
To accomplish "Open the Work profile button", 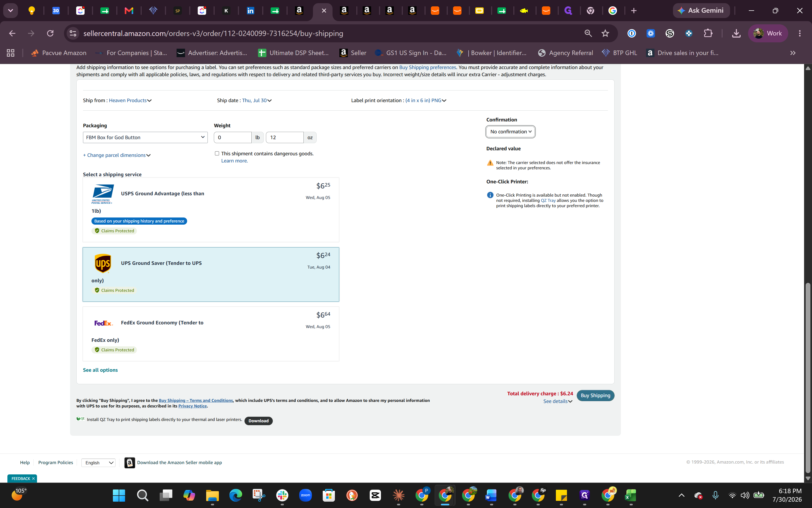I will 768,33.
